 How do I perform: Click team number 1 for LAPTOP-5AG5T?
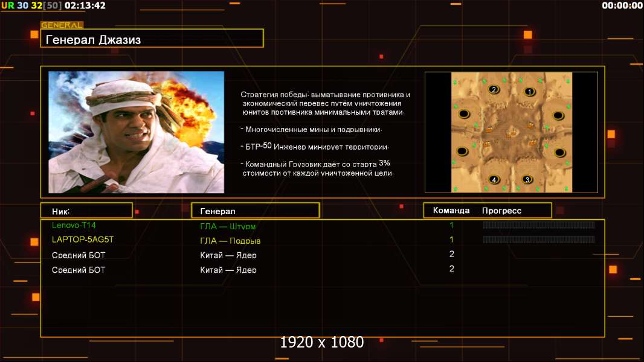451,240
